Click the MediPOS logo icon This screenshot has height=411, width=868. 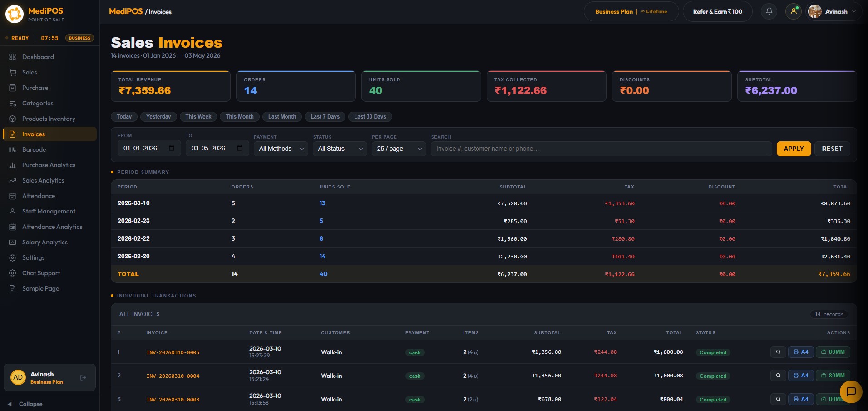click(x=14, y=14)
